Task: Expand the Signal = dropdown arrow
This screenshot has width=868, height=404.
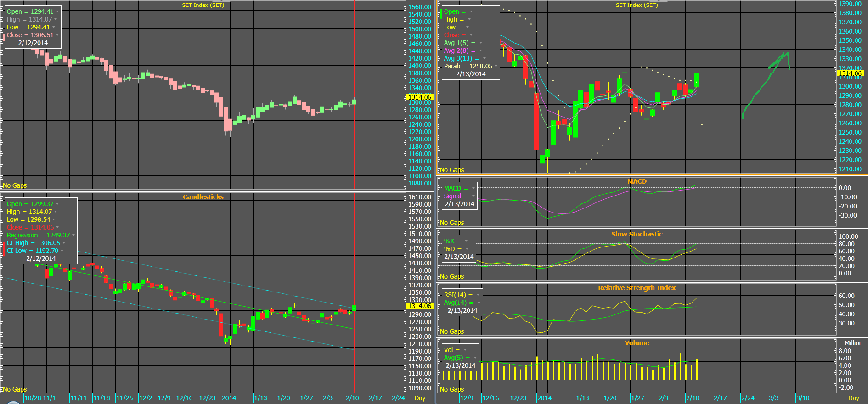Action: [473, 196]
